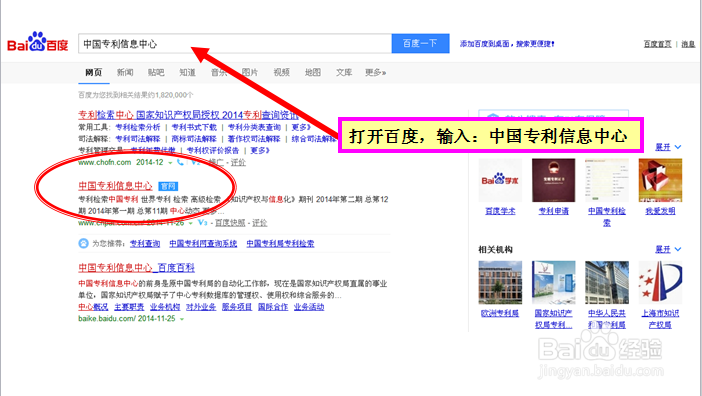Click the 百度一下 search button

tap(420, 43)
